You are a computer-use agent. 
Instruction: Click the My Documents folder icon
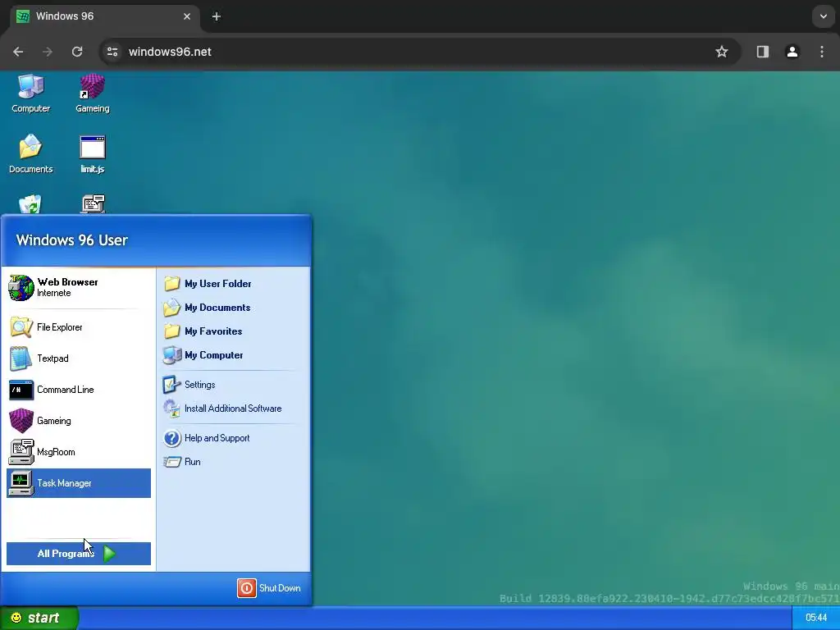pos(172,308)
